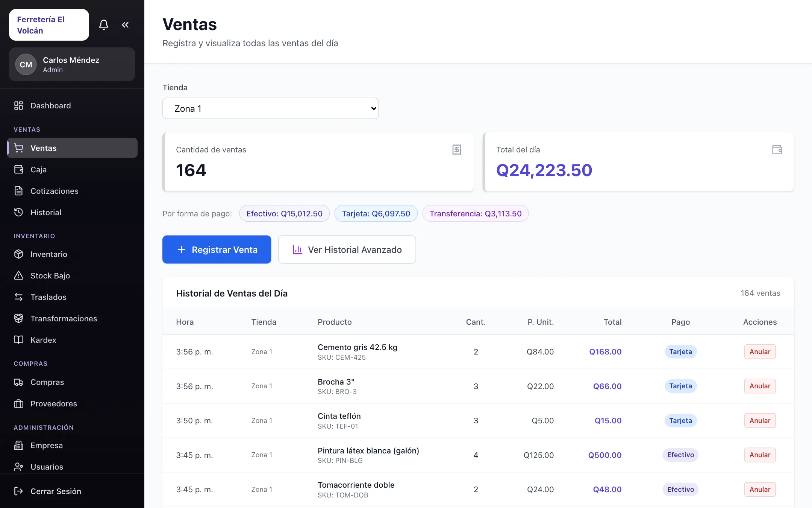Click the Stock Bajo warning triangle icon

[18, 276]
